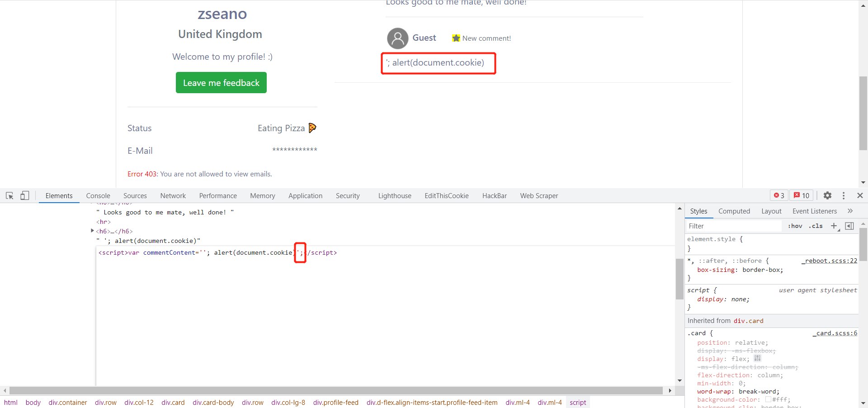
Task: Toggle the device toolbar icon
Action: tap(25, 195)
